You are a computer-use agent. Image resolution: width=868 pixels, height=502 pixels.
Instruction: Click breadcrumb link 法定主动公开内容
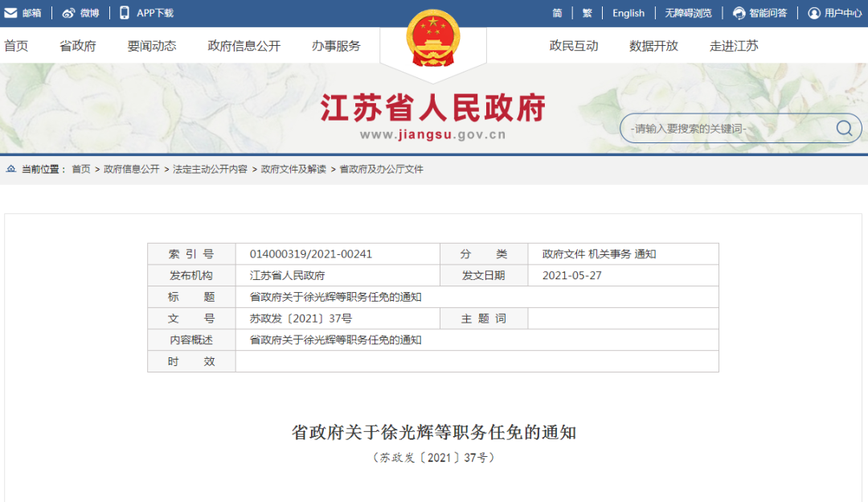click(x=210, y=169)
